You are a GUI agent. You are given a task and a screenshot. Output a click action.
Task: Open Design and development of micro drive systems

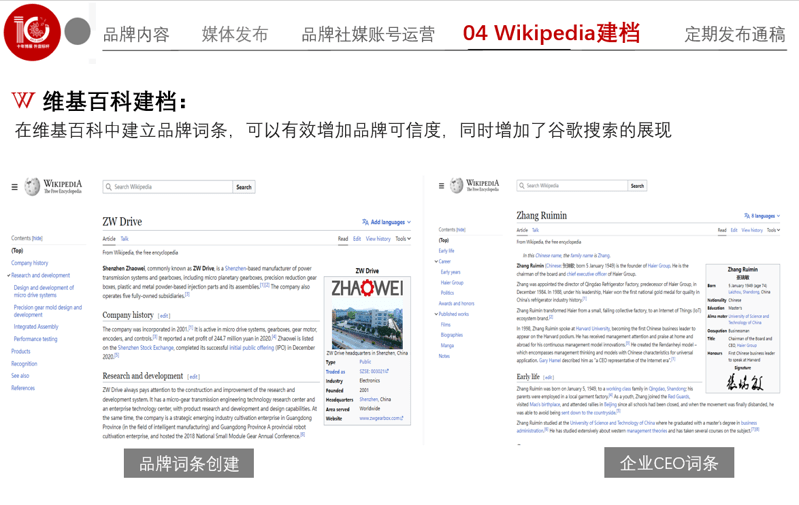click(44, 291)
